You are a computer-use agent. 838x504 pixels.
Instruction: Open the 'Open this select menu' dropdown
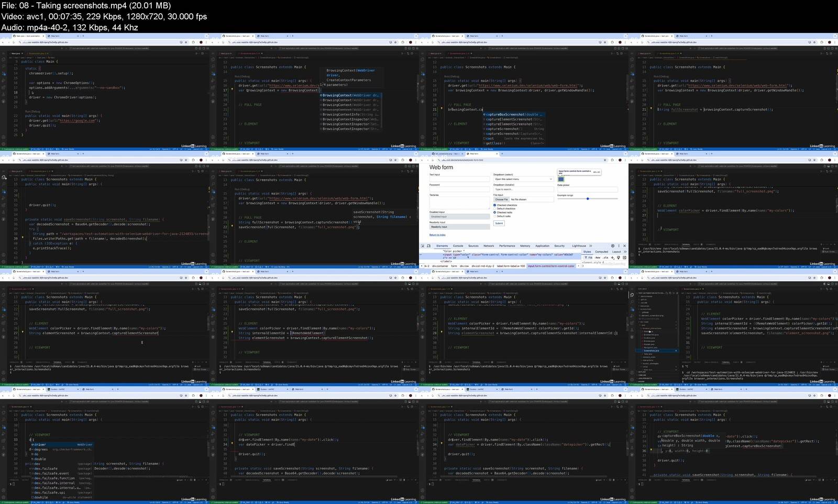[x=523, y=179]
